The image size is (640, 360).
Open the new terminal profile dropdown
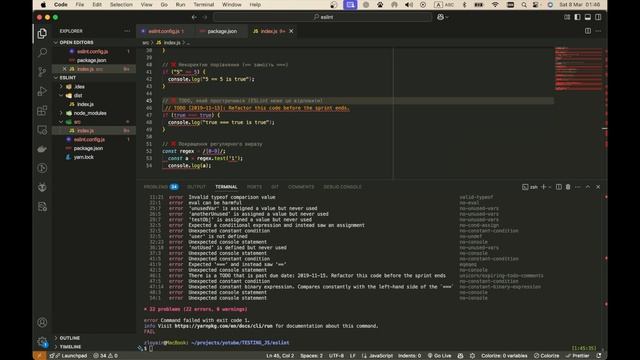(x=550, y=187)
